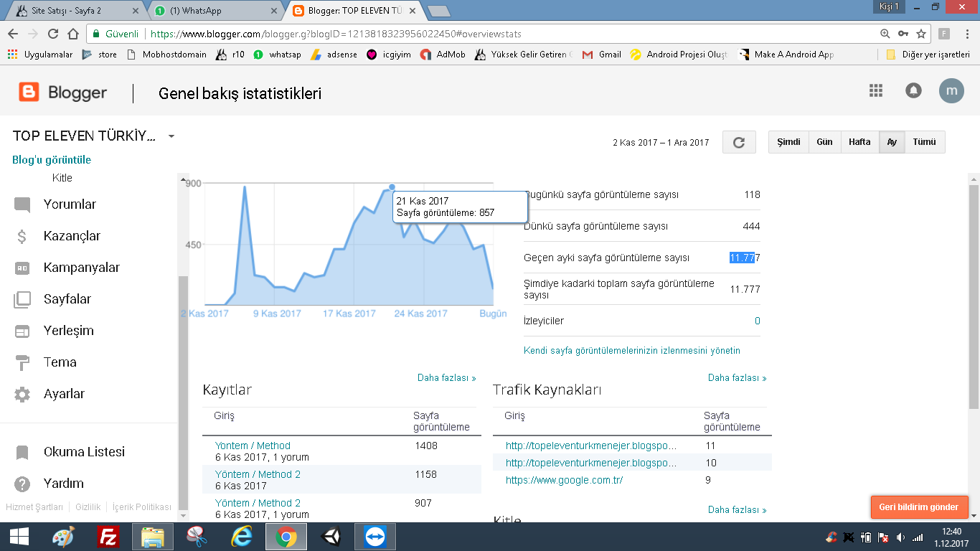Open the Gizlilik footer link
Screen dimensions: 980x551
(x=88, y=507)
